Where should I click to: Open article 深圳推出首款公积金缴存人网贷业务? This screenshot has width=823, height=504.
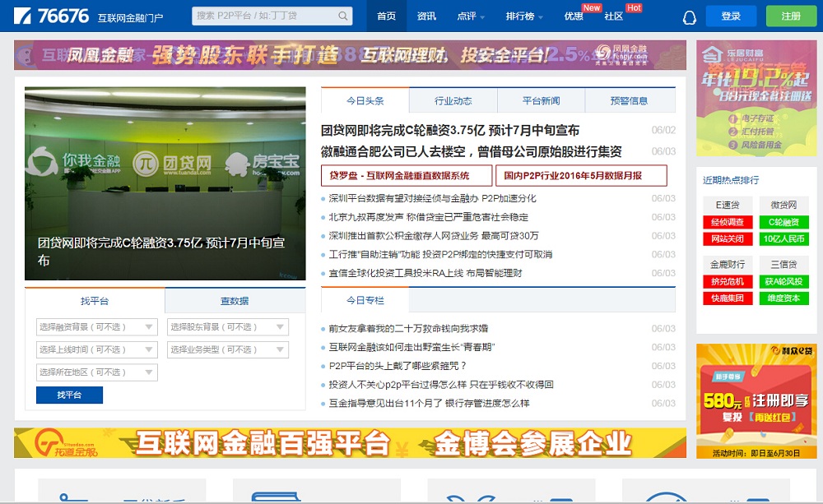[x=434, y=236]
